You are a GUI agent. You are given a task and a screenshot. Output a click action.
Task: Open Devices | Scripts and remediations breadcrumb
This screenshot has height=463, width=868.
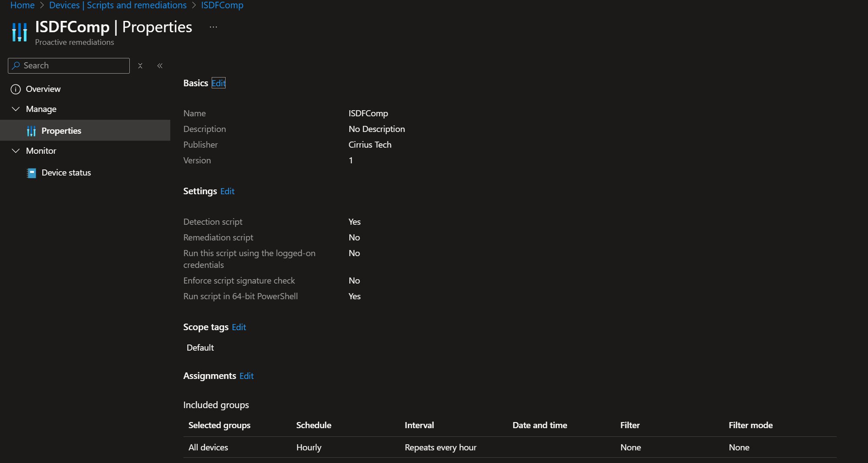[x=118, y=5]
